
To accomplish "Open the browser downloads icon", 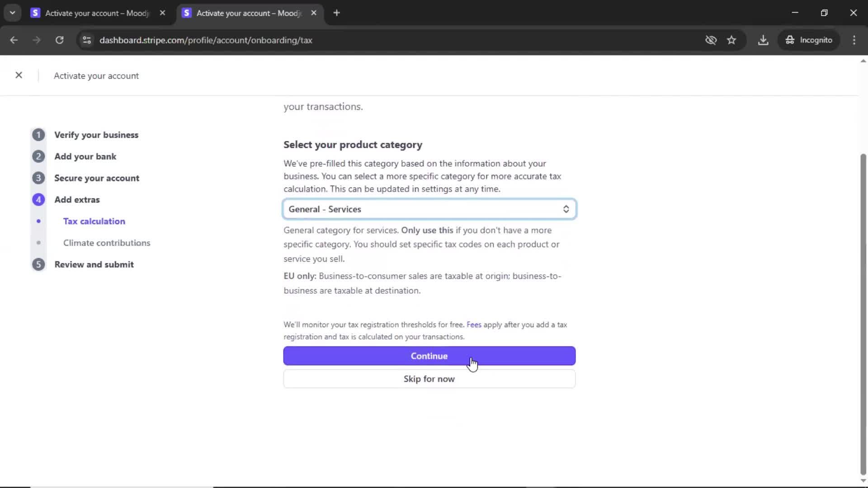I will click(763, 40).
